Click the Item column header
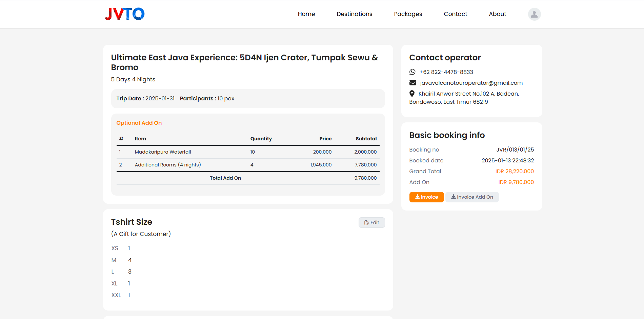The image size is (644, 319). click(x=140, y=139)
